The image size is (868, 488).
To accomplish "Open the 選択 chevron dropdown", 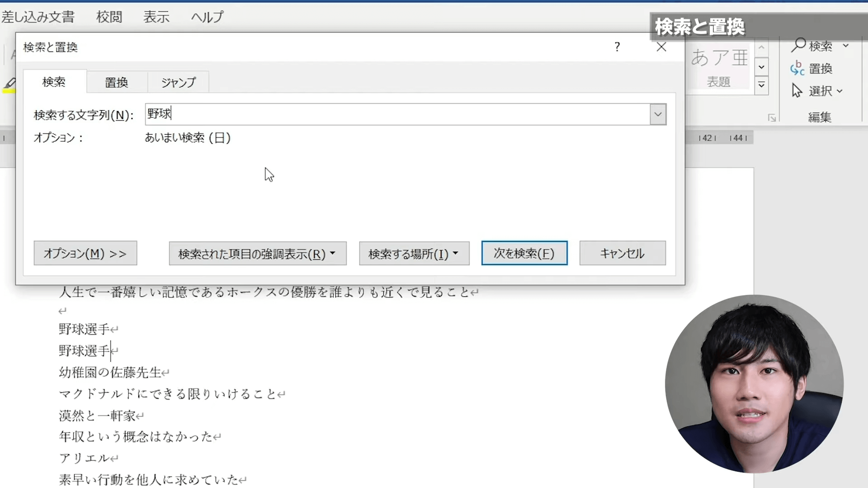I will pos(840,91).
